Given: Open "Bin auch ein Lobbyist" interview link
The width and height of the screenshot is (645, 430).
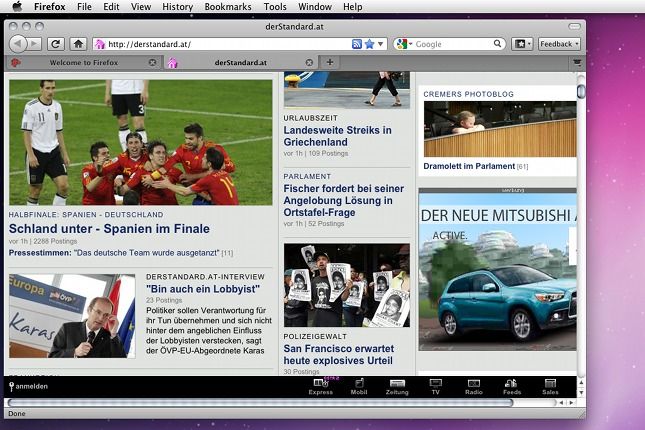Looking at the screenshot, I should 203,289.
